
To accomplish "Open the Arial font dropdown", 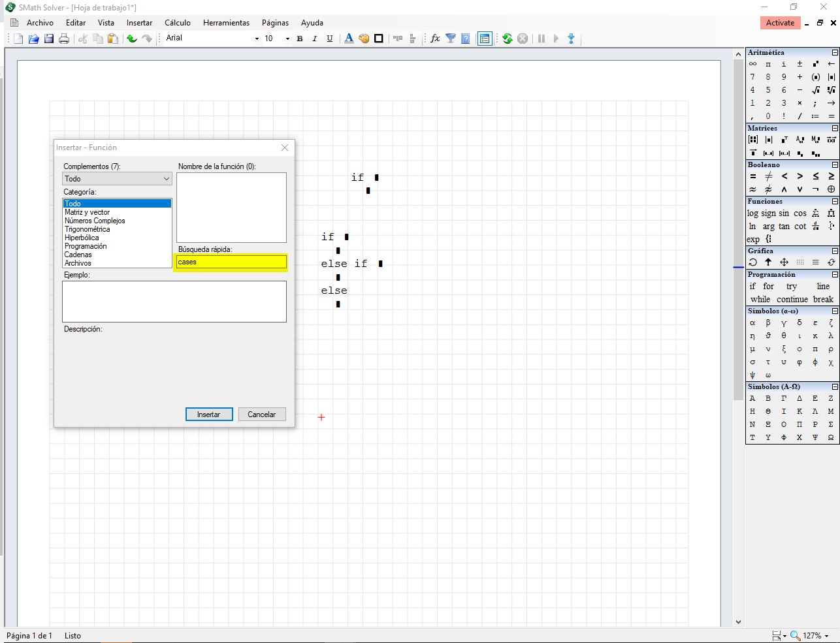I will pyautogui.click(x=256, y=39).
